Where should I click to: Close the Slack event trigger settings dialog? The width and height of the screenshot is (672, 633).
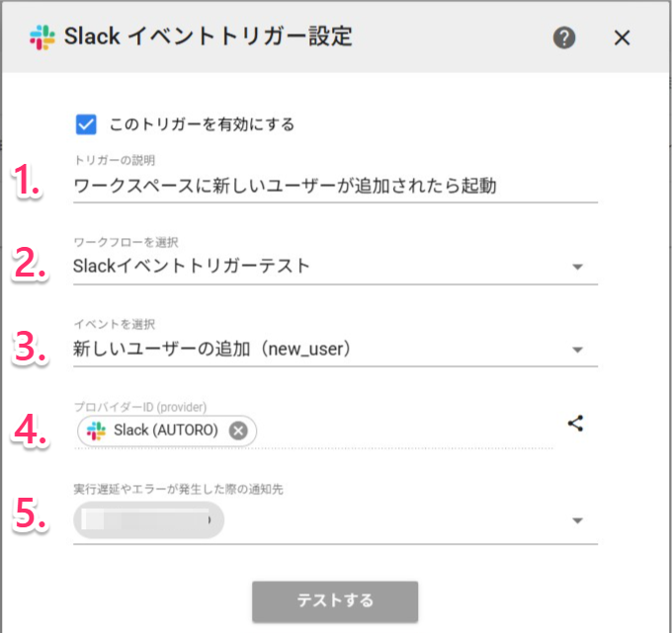(x=622, y=39)
